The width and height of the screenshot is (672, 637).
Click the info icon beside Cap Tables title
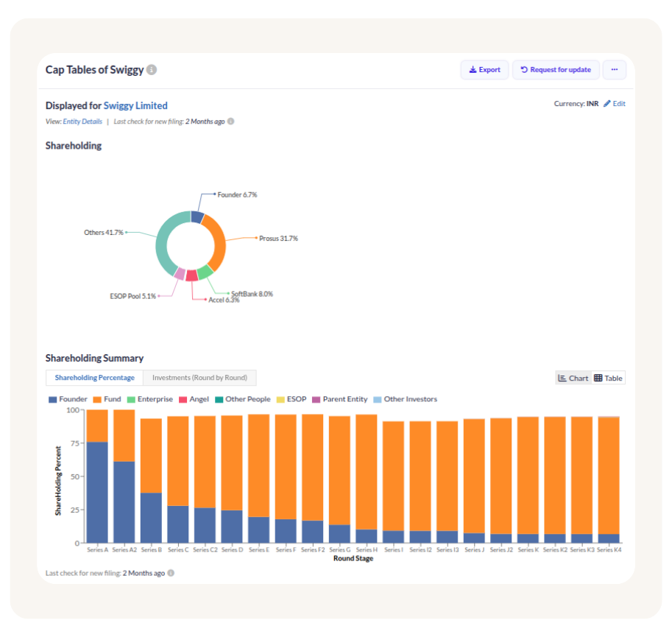152,70
